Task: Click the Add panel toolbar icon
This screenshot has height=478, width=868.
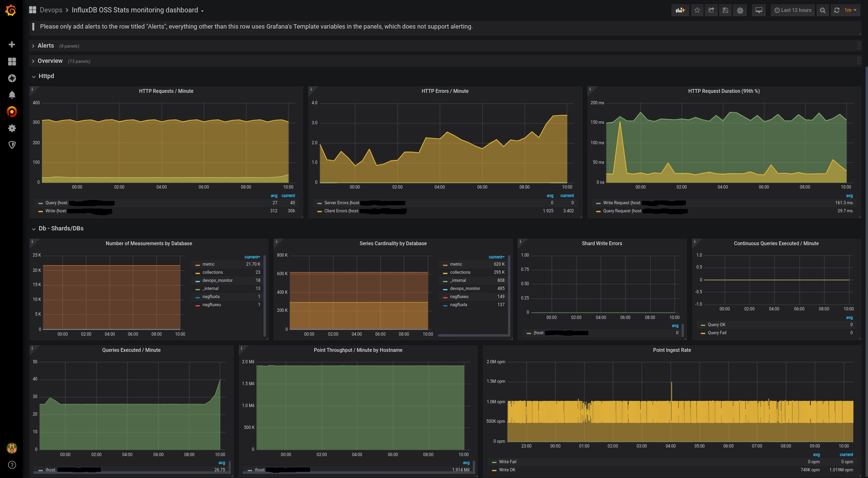Action: pos(680,10)
